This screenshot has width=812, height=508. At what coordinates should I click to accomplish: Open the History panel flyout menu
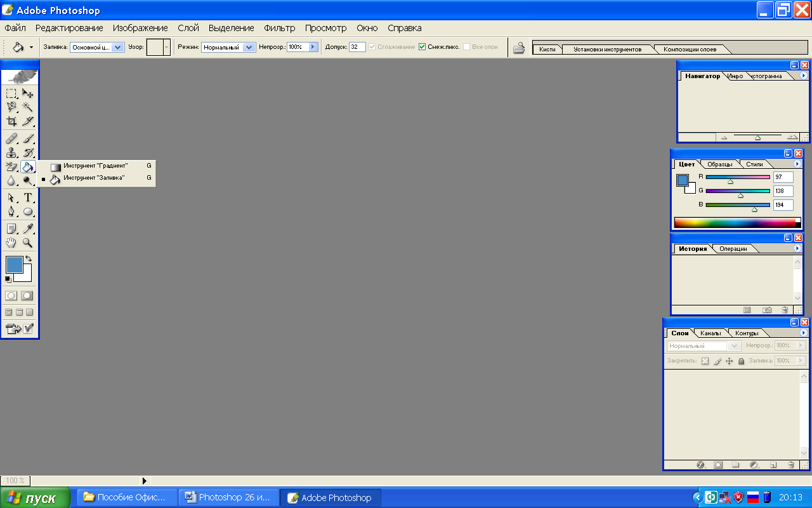[798, 248]
